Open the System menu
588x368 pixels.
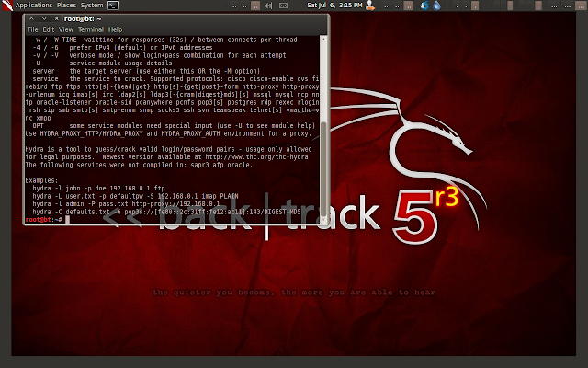[x=92, y=6]
